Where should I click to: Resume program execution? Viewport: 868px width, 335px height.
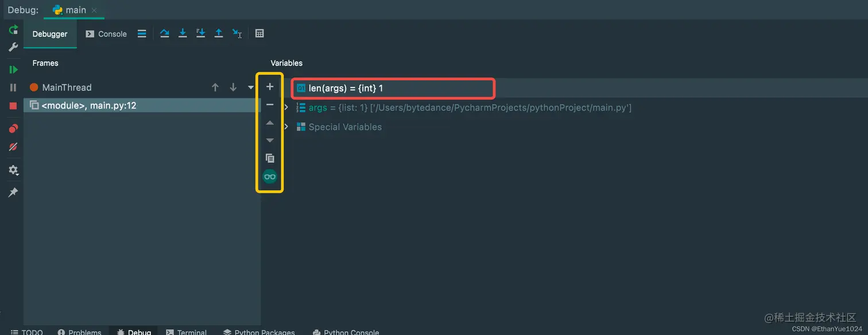point(13,69)
